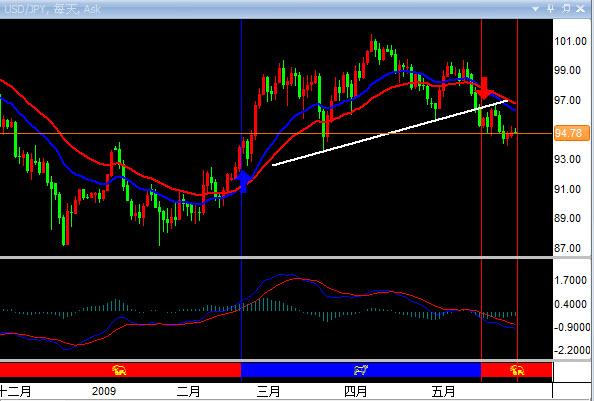Click the bear icon near 2009 label
The image size is (594, 401).
point(119,370)
